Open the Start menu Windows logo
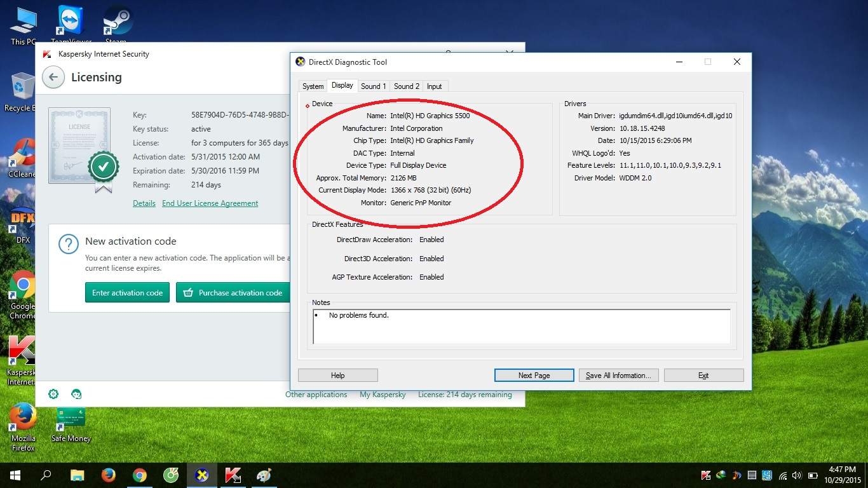 pos(15,475)
